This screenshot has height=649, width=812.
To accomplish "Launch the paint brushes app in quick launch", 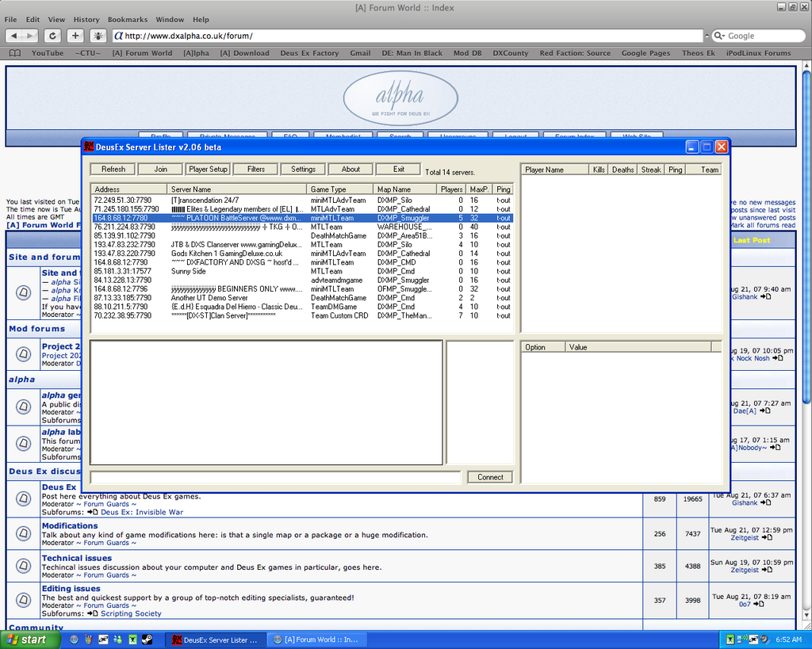I will point(89,639).
